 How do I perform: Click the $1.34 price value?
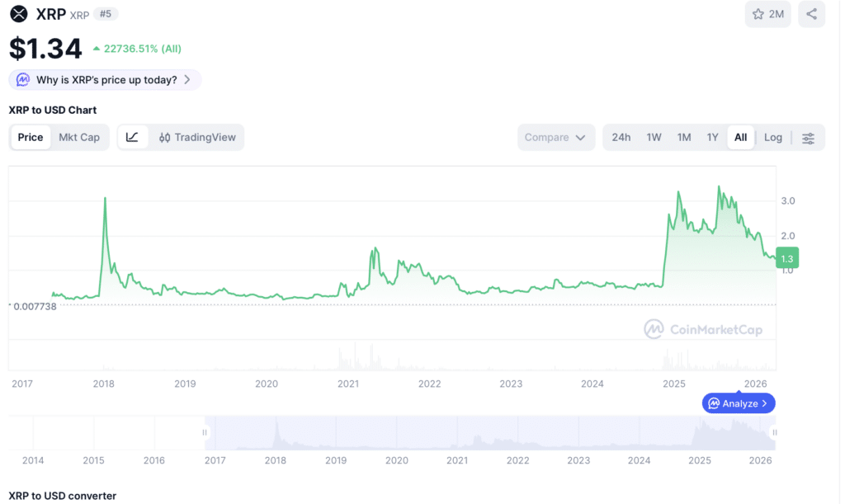click(45, 49)
